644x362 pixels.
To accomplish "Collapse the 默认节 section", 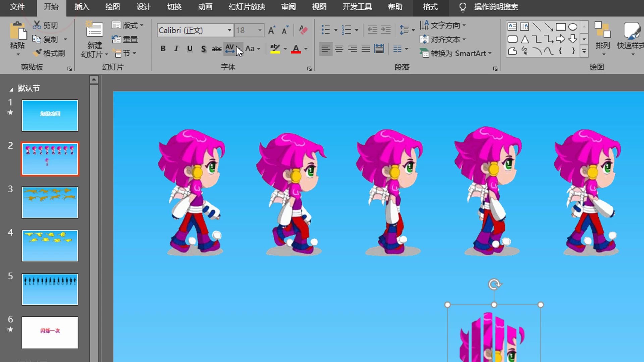I will click(x=11, y=89).
